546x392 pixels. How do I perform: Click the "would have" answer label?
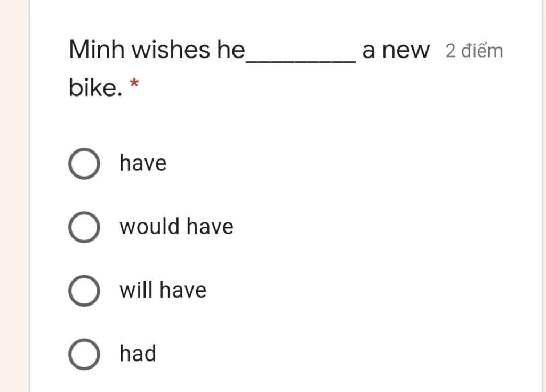pos(176,226)
